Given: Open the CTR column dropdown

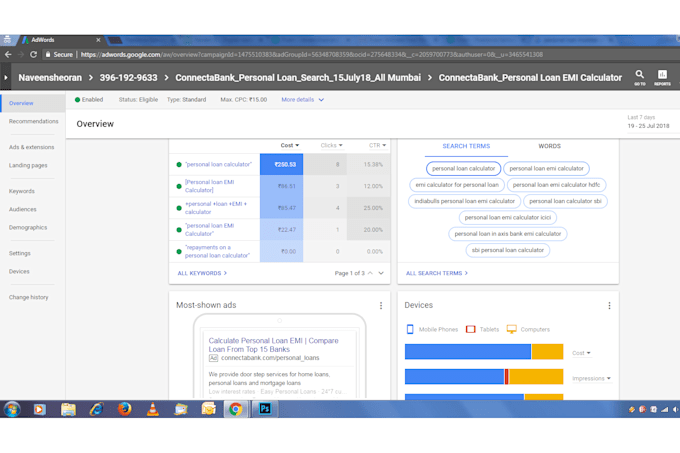Looking at the screenshot, I should [377, 145].
